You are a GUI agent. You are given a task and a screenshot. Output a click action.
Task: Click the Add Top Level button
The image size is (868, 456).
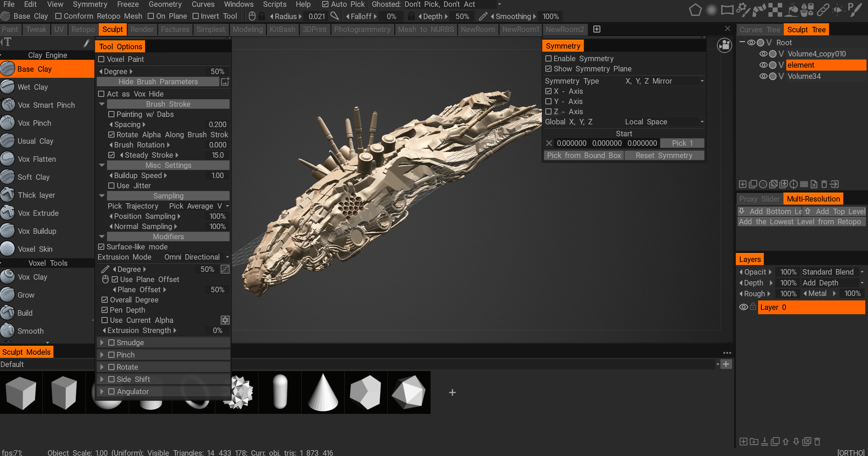[x=835, y=211]
